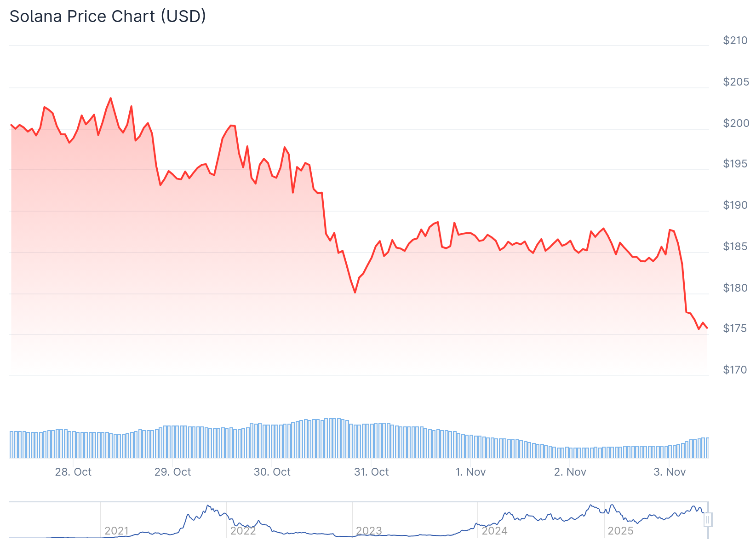Viewport: 756px width, 552px height.
Task: Click the 2022 label in the navigator
Action: coord(243,531)
